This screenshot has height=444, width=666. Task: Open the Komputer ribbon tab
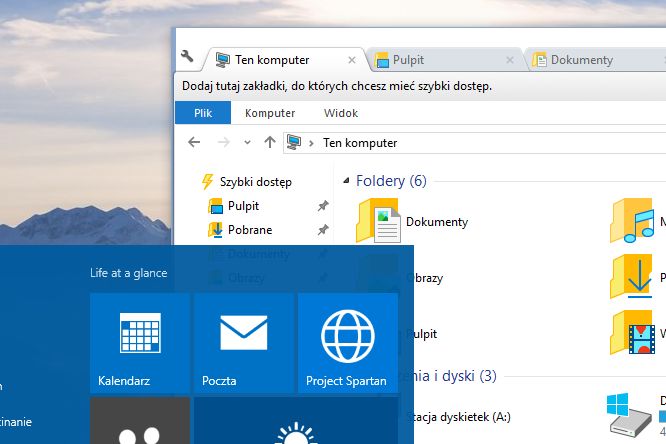click(270, 113)
